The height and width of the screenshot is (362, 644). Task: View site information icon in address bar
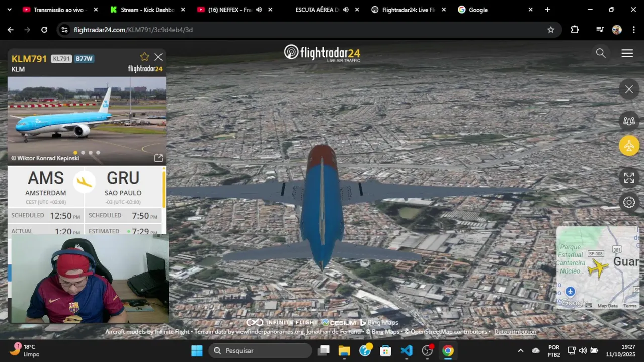tap(64, 30)
